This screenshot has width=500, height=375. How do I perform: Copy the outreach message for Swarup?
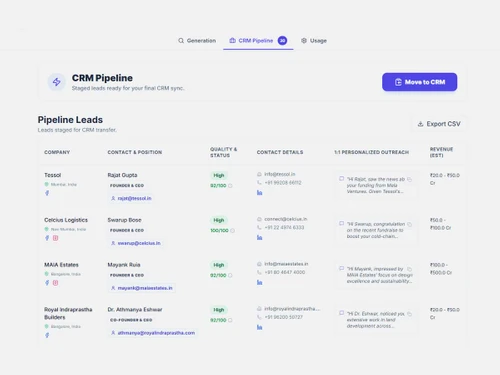point(409,224)
